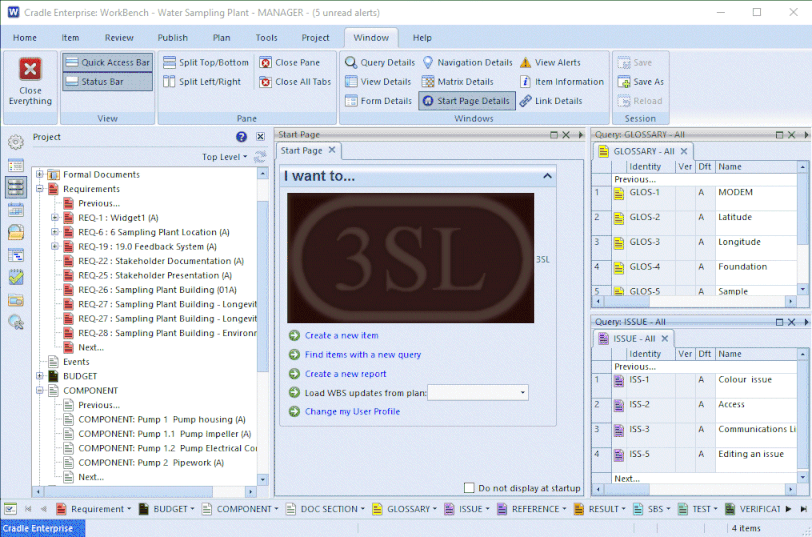
Task: Click Split Top/Bottom pane button
Action: point(206,63)
